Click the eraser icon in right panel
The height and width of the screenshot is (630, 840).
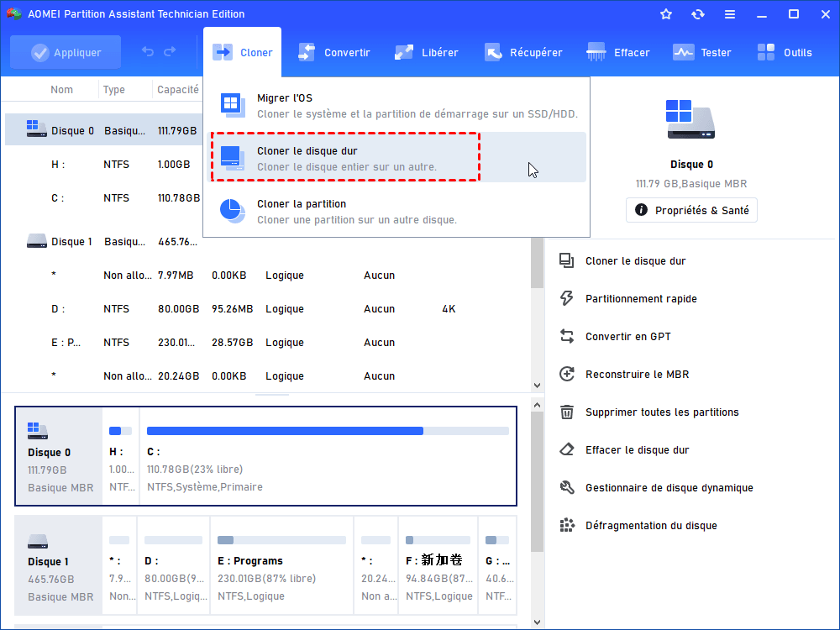(x=567, y=450)
